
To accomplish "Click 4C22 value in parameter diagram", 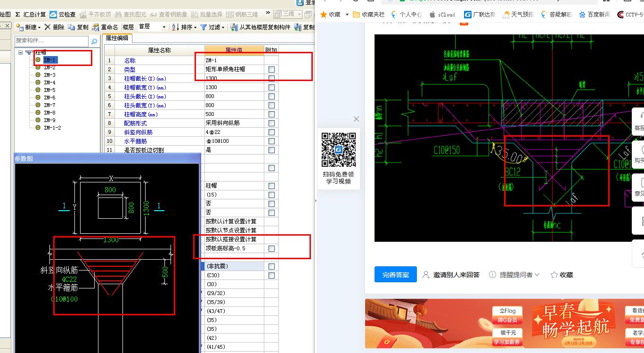I will [x=69, y=279].
